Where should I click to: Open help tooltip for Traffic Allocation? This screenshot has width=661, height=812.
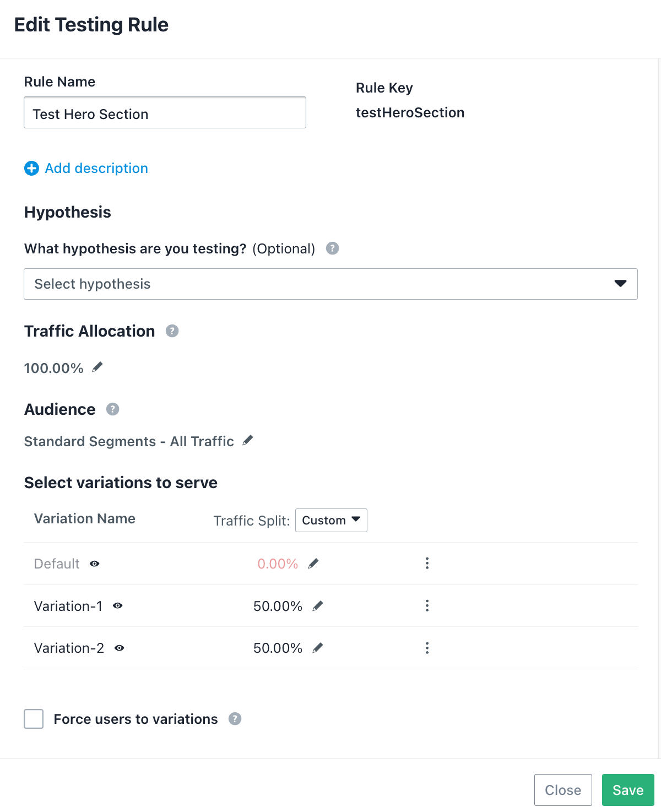[x=172, y=331]
